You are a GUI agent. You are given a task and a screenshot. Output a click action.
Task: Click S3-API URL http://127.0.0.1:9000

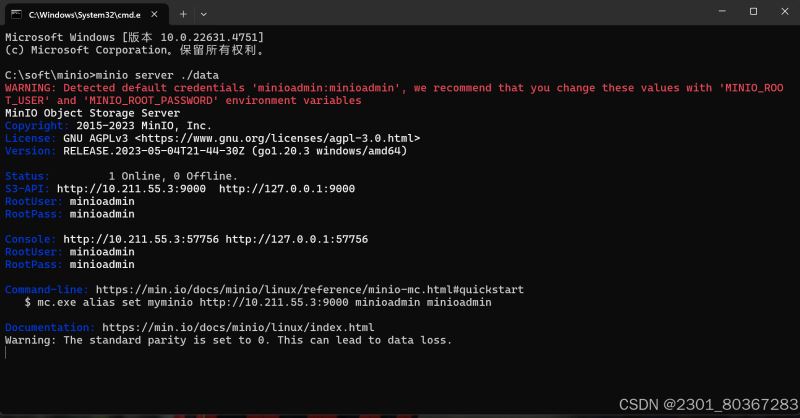(x=287, y=189)
